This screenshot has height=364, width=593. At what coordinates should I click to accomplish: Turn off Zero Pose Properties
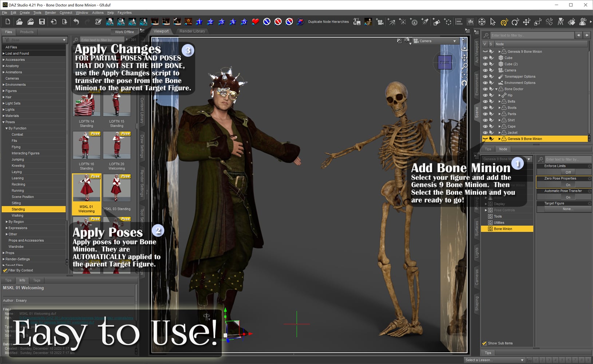568,185
